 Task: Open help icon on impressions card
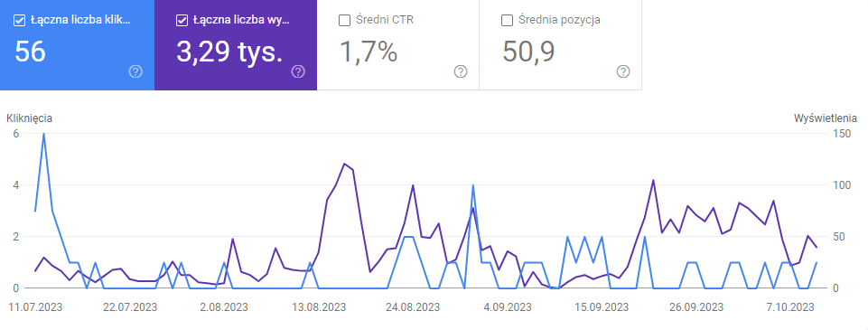[x=298, y=71]
